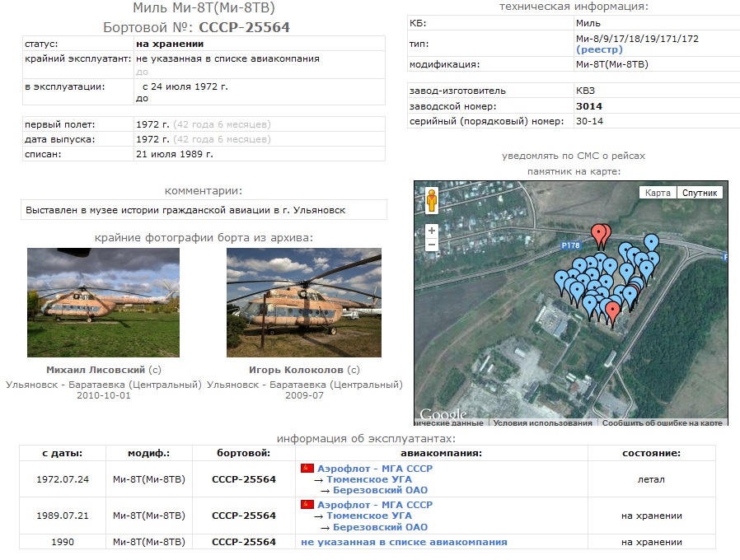Click the P178 road shield on map

pos(571,245)
